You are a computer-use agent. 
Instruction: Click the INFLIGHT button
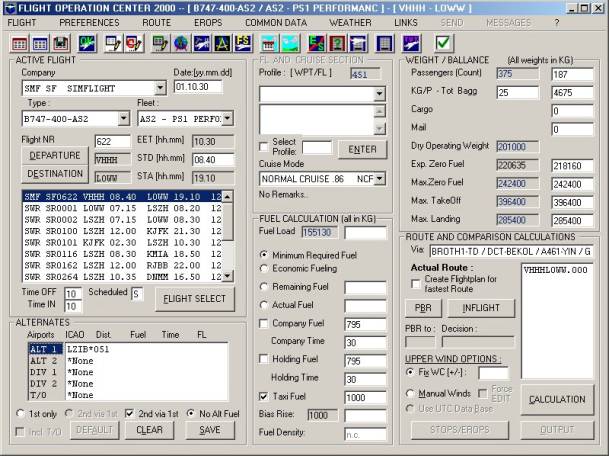click(x=481, y=308)
